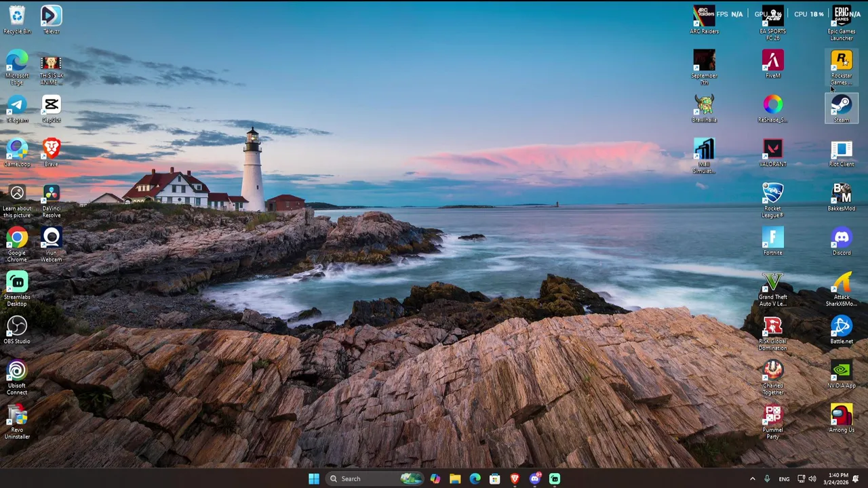This screenshot has width=868, height=488.
Task: Select the ReShade Setup desktop shortcut
Action: pyautogui.click(x=772, y=109)
